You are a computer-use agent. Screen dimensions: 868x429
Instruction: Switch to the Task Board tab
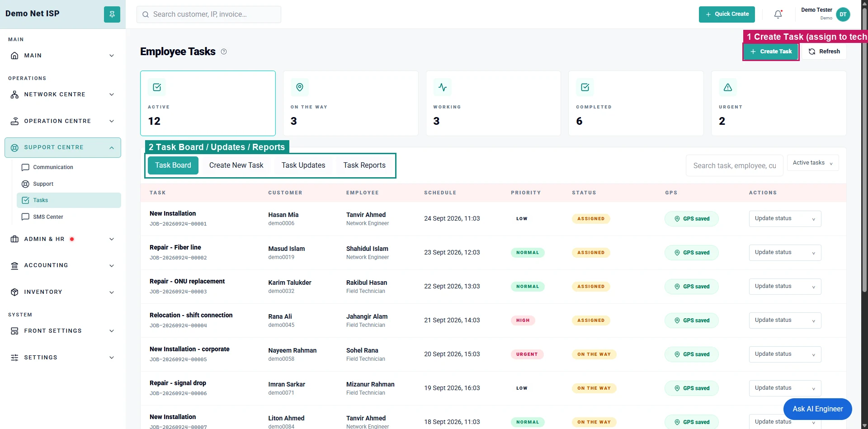click(173, 165)
